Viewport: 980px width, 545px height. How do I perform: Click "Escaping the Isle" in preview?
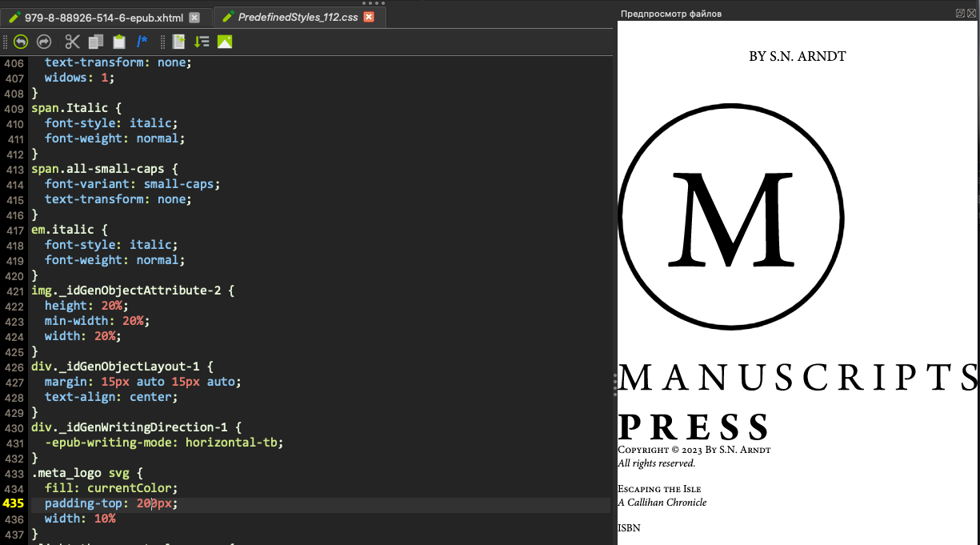click(x=659, y=489)
